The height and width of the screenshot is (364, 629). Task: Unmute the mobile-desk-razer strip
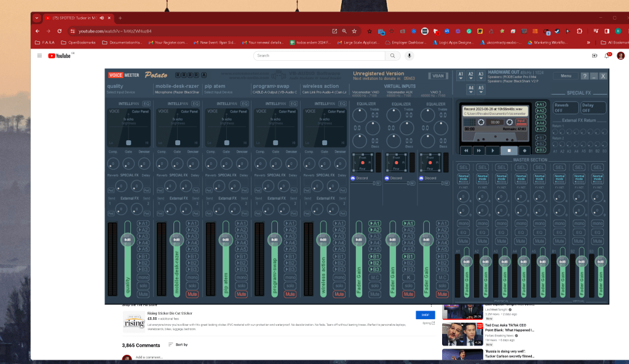click(192, 294)
